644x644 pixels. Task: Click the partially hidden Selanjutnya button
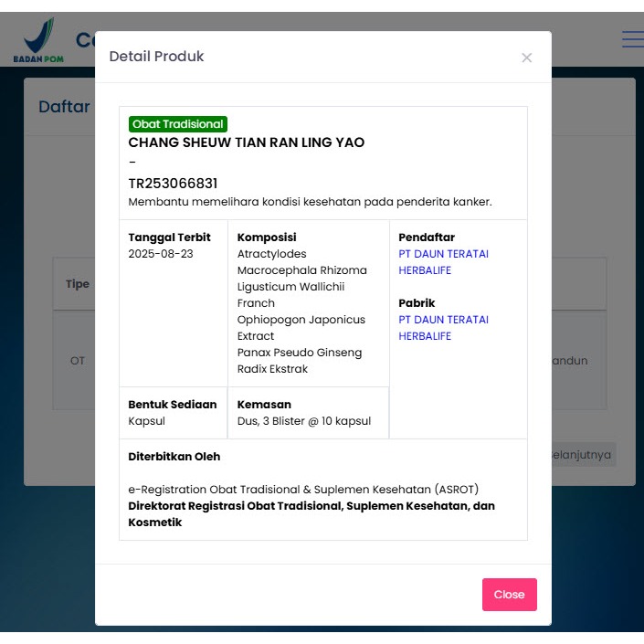click(583, 455)
